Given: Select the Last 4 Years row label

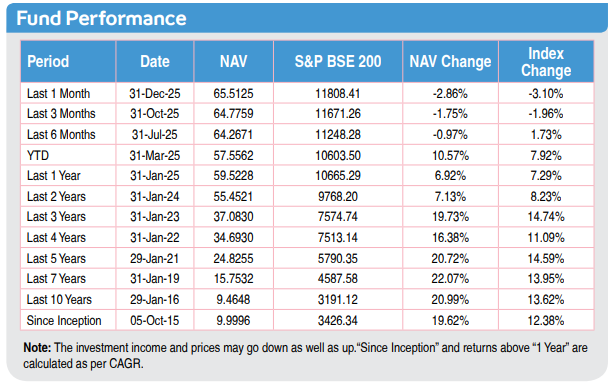Looking at the screenshot, I should click(x=56, y=238).
